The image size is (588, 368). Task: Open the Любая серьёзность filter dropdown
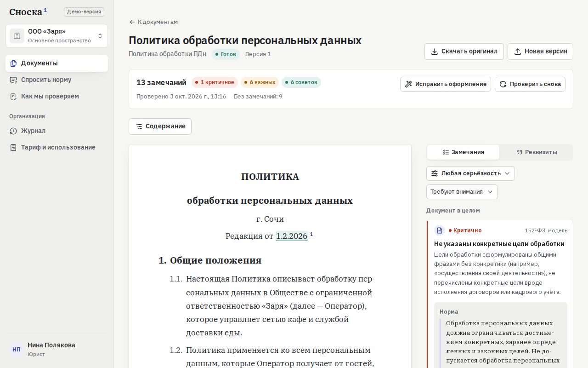(470, 173)
